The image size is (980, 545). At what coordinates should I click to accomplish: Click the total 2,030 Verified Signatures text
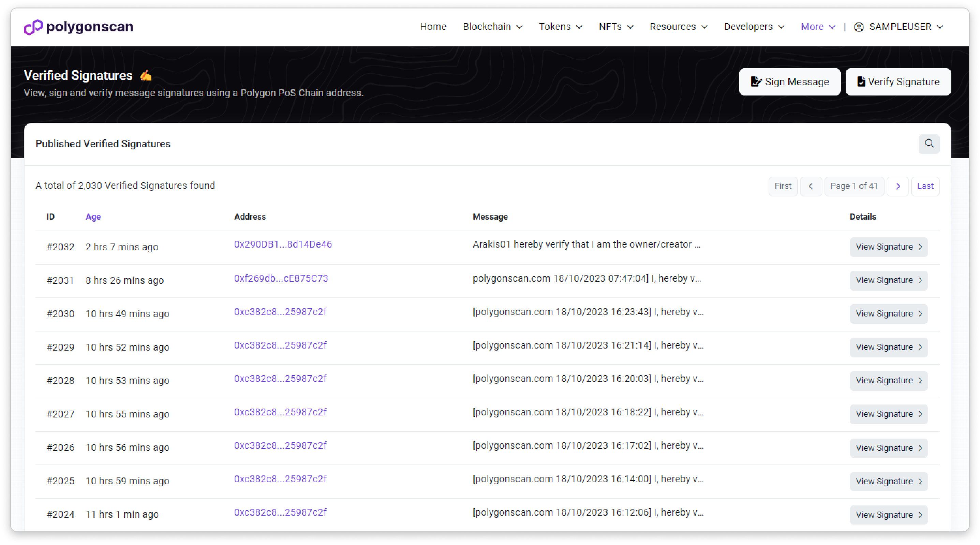click(x=125, y=185)
